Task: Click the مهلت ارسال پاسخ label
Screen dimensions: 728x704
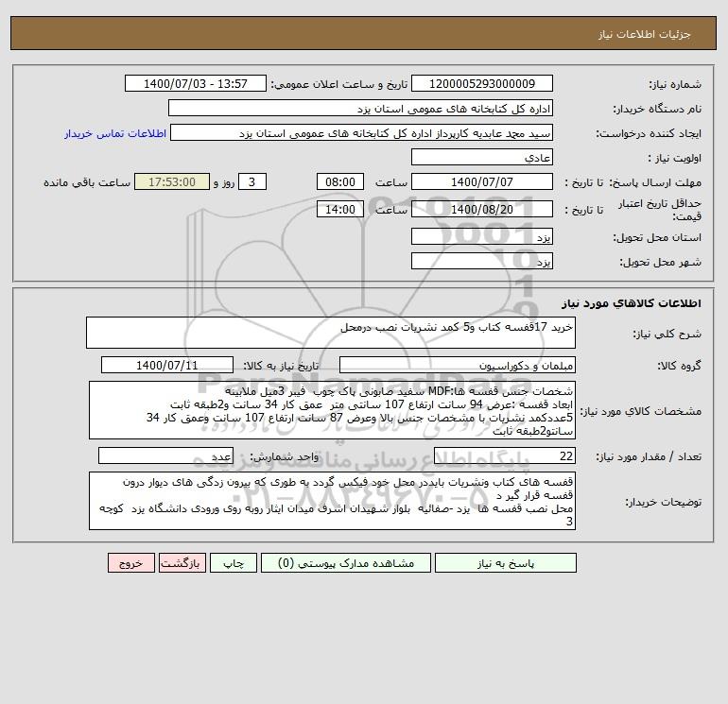Action: [x=654, y=182]
